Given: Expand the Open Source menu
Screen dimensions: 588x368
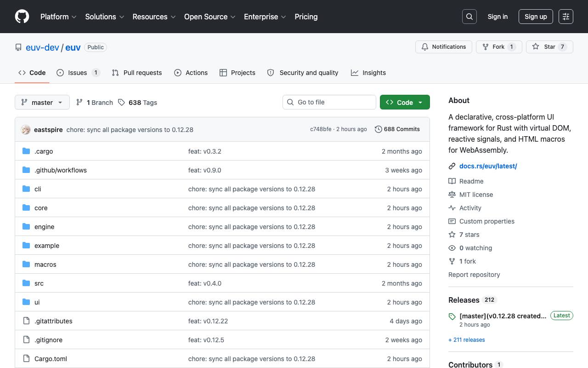Looking at the screenshot, I should tap(210, 17).
